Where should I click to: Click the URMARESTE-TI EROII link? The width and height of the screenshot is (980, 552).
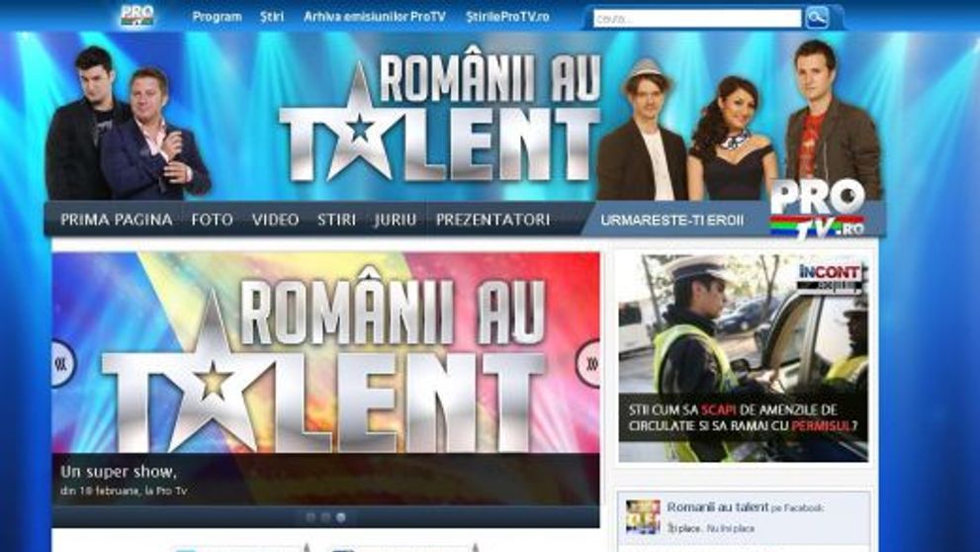[671, 220]
